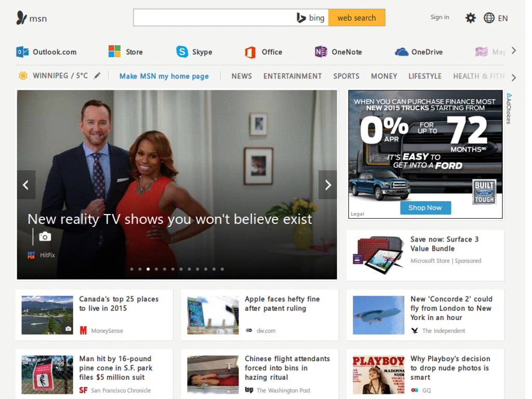Click the Vancouver bridge thumbnail
Image resolution: width=532 pixels, height=399 pixels.
coord(47,315)
